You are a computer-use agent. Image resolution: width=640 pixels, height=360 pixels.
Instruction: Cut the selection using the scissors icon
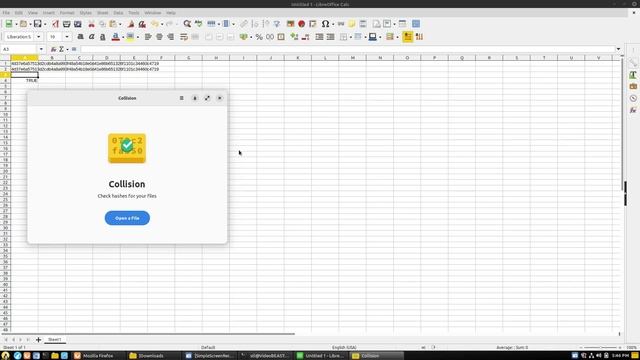91,24
